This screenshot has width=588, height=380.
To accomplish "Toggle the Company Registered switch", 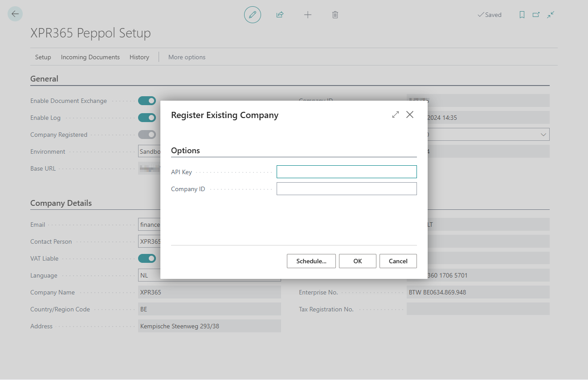I will pyautogui.click(x=147, y=135).
